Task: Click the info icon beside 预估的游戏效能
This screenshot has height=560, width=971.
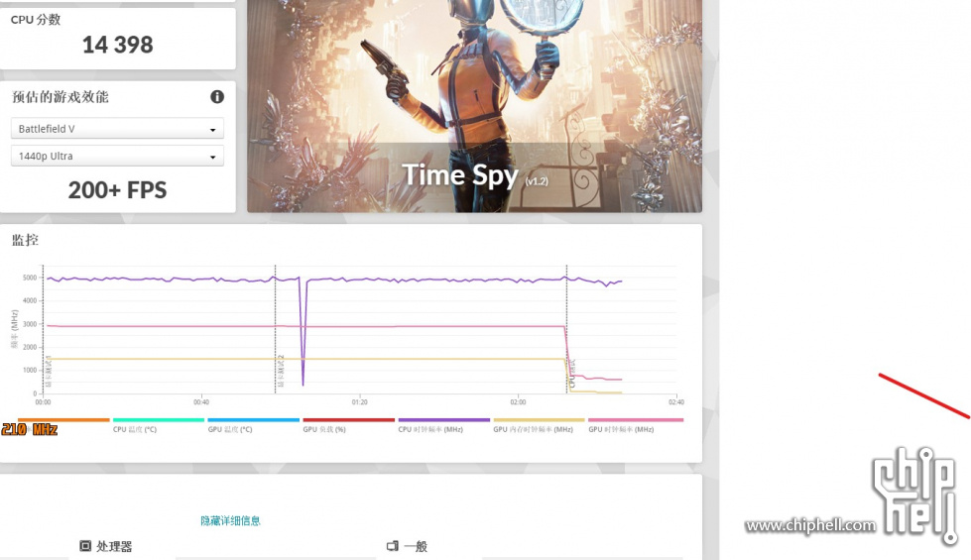Action: pos(217,96)
